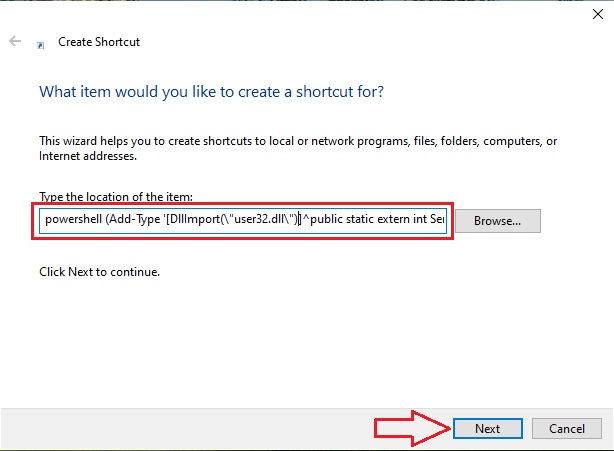Screen dimensions: 614x451
Task: Click the back arrow in wizard header
Action: 15,42
